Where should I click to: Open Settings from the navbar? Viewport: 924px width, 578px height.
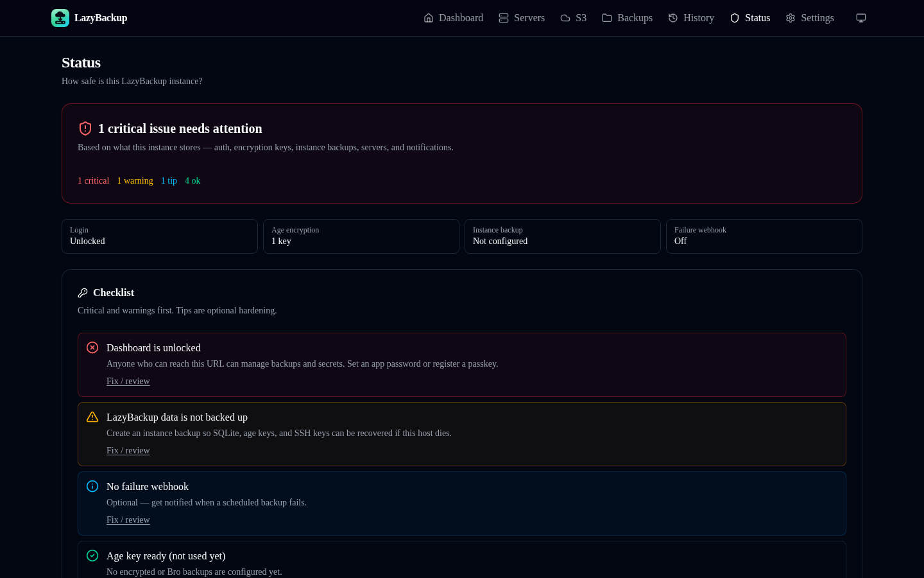click(810, 18)
